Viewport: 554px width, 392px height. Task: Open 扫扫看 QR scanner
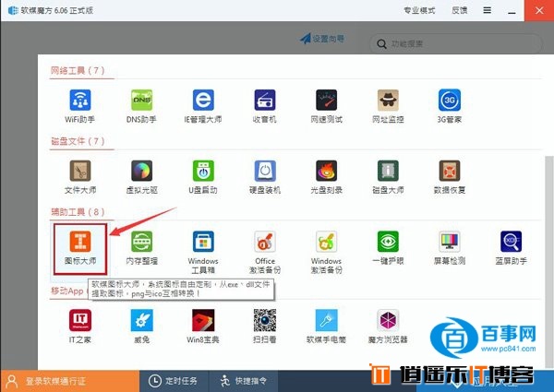point(265,327)
